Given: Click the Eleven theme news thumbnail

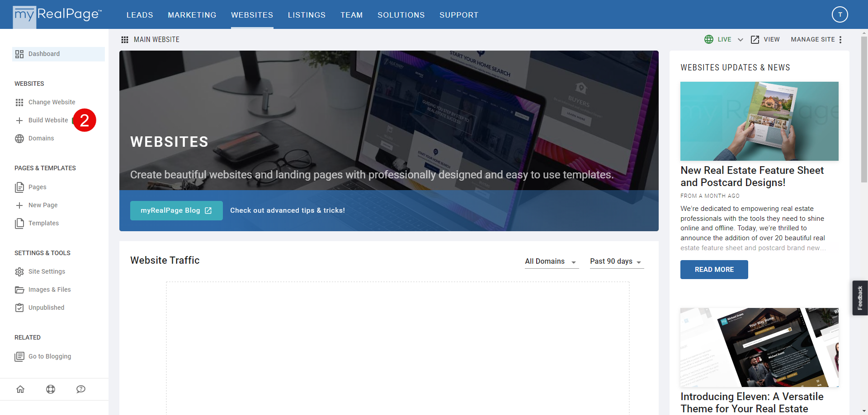Looking at the screenshot, I should 759,347.
